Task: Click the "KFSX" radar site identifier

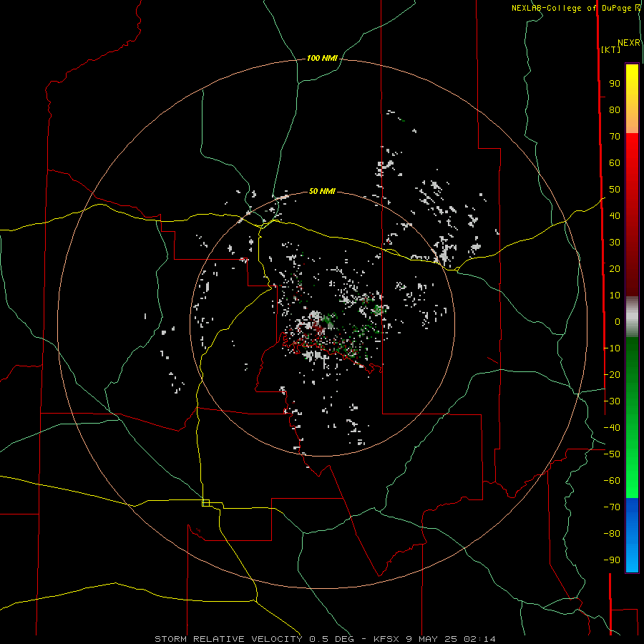Action: 386,639
